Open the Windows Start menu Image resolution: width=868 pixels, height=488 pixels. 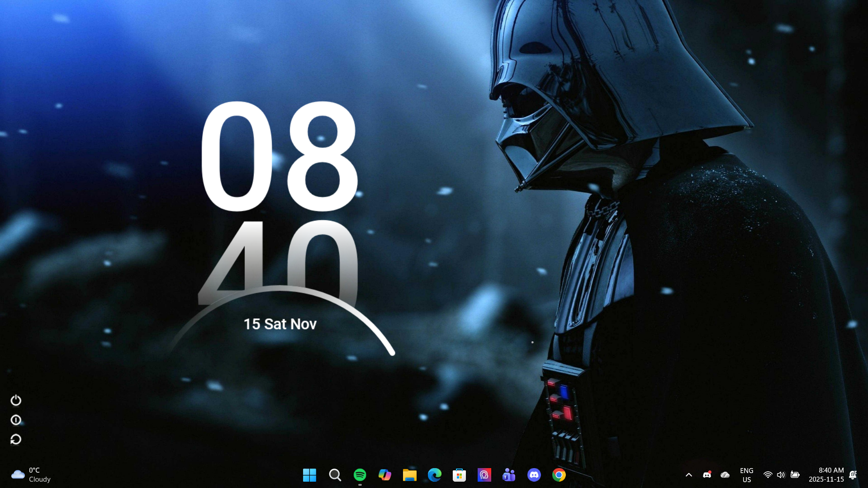click(309, 475)
